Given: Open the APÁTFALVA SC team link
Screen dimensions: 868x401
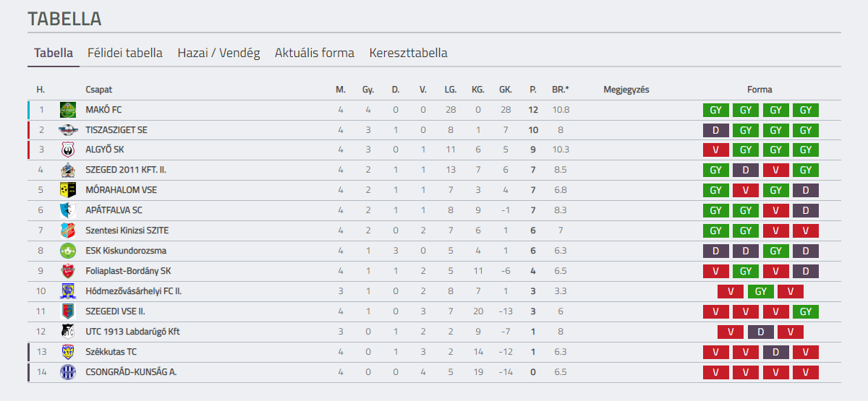Looking at the screenshot, I should [x=114, y=210].
